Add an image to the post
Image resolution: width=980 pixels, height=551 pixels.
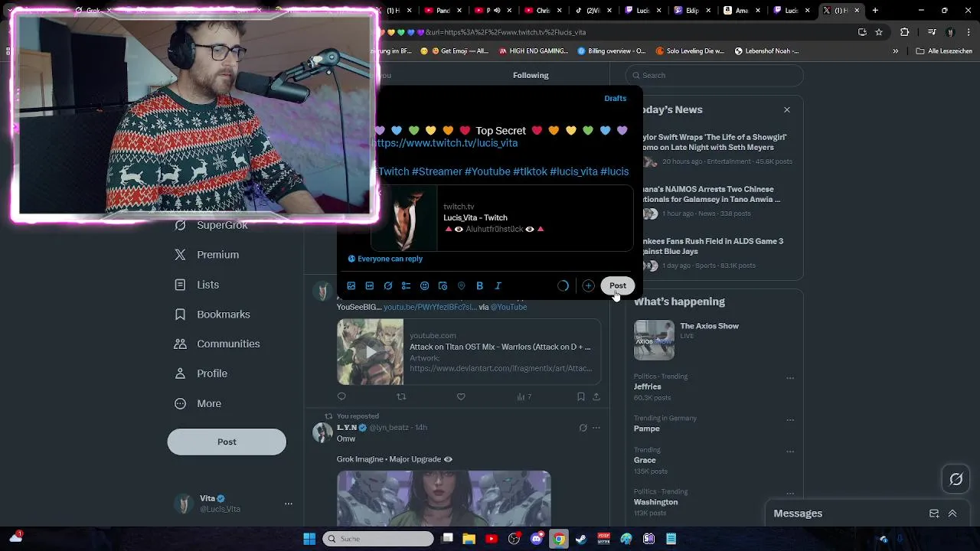click(351, 285)
